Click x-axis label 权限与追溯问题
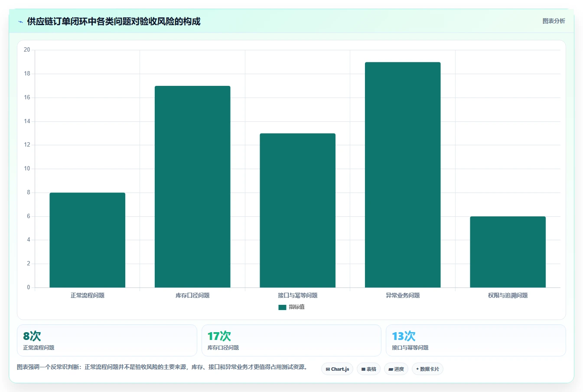The height and width of the screenshot is (392, 583). pyautogui.click(x=508, y=295)
